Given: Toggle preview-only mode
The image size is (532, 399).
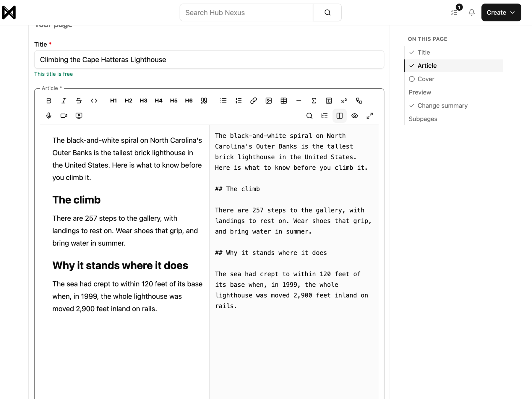Looking at the screenshot, I should (355, 116).
